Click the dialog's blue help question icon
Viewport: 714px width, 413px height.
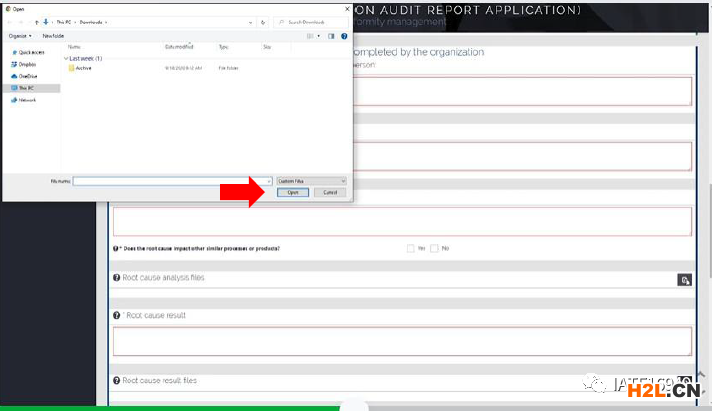(344, 36)
